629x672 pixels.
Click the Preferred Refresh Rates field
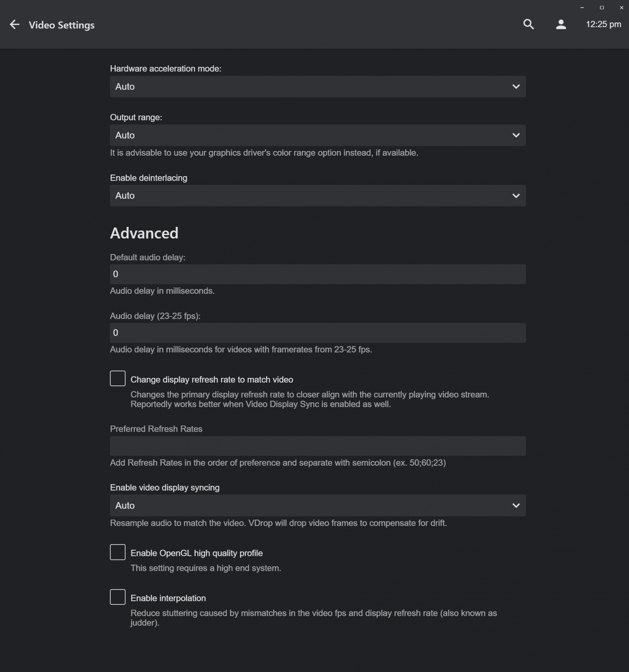318,446
